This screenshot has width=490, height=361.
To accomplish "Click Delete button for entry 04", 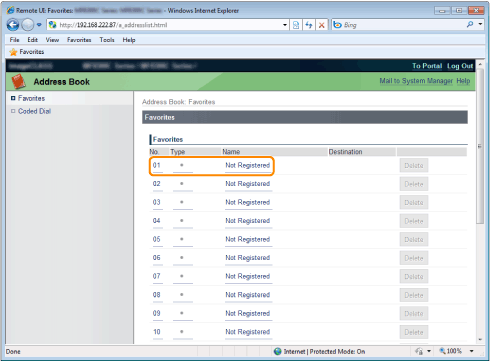I will click(x=414, y=221).
